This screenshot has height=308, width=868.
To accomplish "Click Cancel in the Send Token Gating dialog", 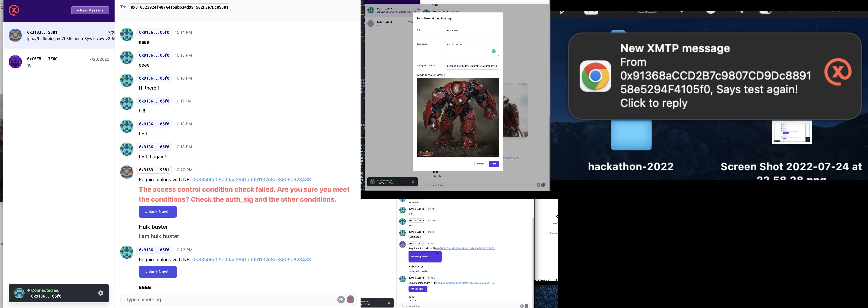I will point(481,164).
